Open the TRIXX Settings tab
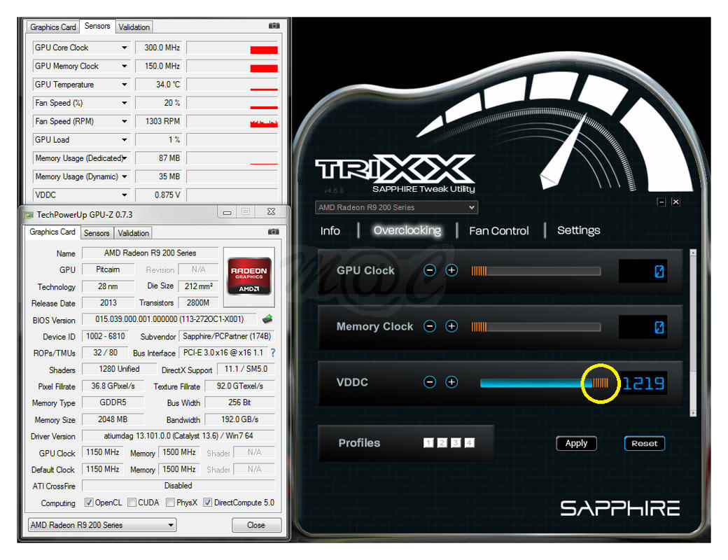 578,230
